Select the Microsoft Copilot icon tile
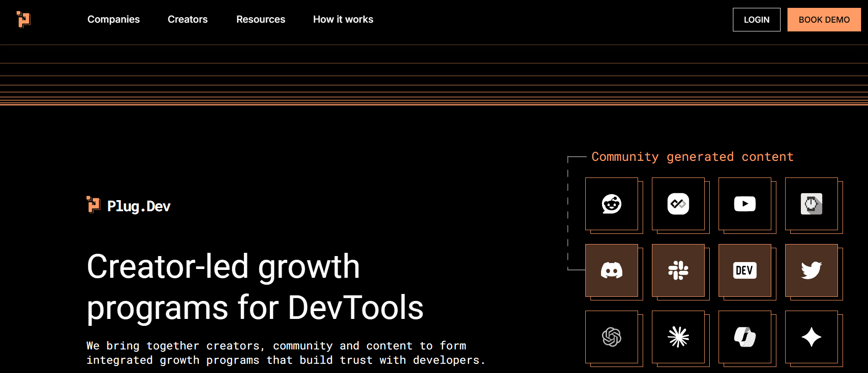The height and width of the screenshot is (373, 868). point(745,337)
